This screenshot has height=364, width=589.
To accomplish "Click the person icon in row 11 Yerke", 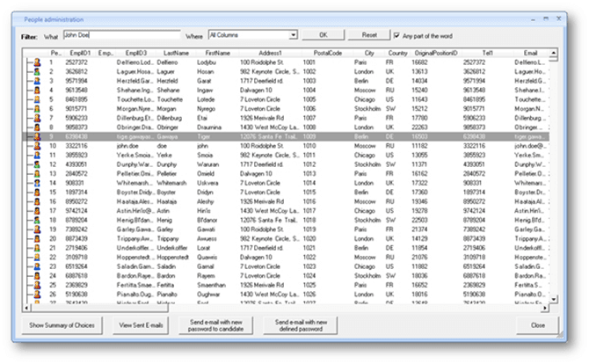I will (37, 155).
